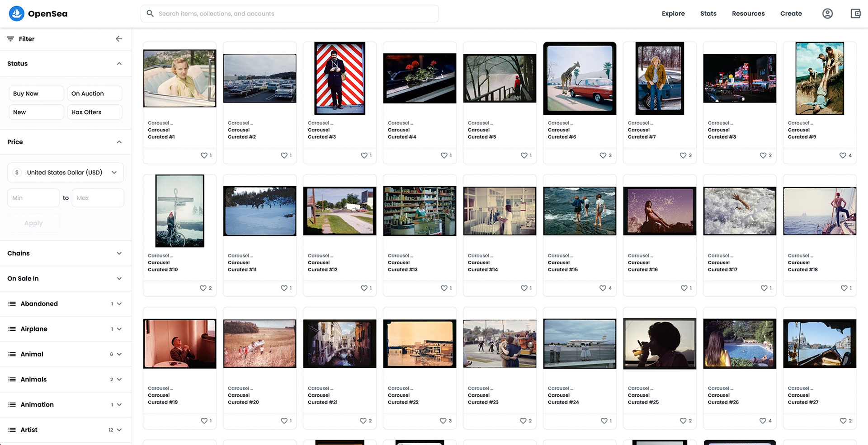868x445 pixels.
Task: Expand the Animal trait filter
Action: (x=66, y=354)
